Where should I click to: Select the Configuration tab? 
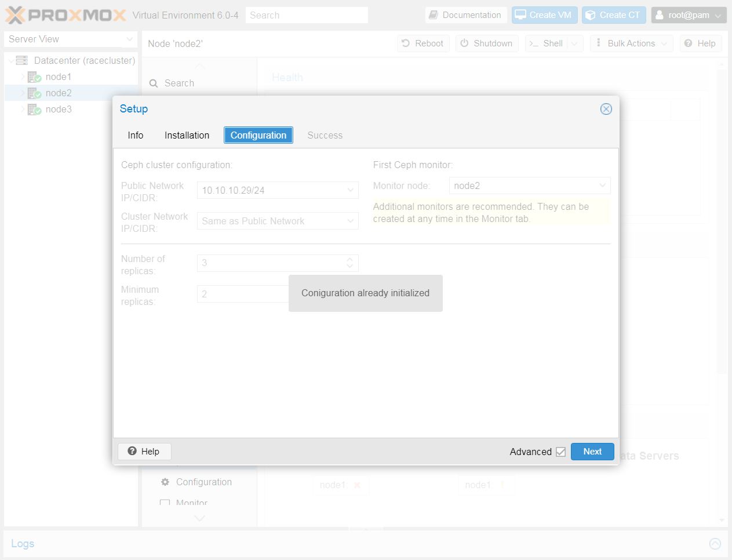258,135
